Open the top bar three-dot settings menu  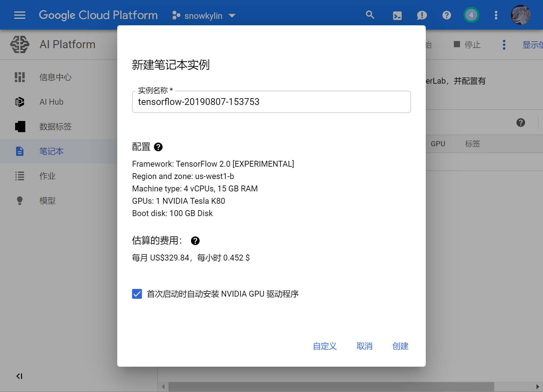[496, 15]
